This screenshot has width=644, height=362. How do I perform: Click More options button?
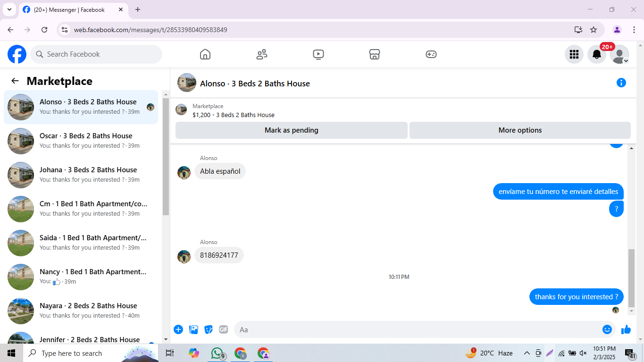[x=520, y=130]
